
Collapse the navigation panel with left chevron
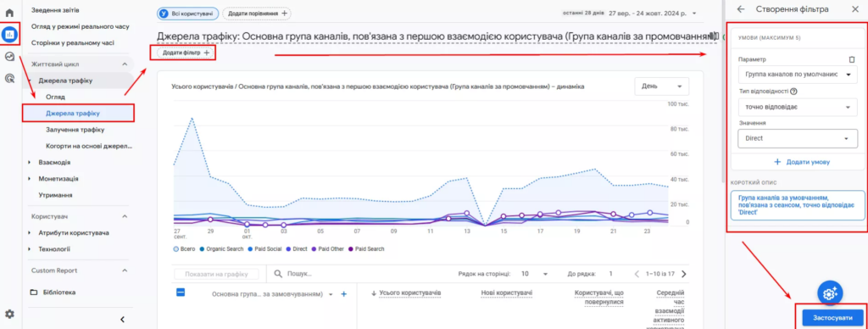(122, 319)
